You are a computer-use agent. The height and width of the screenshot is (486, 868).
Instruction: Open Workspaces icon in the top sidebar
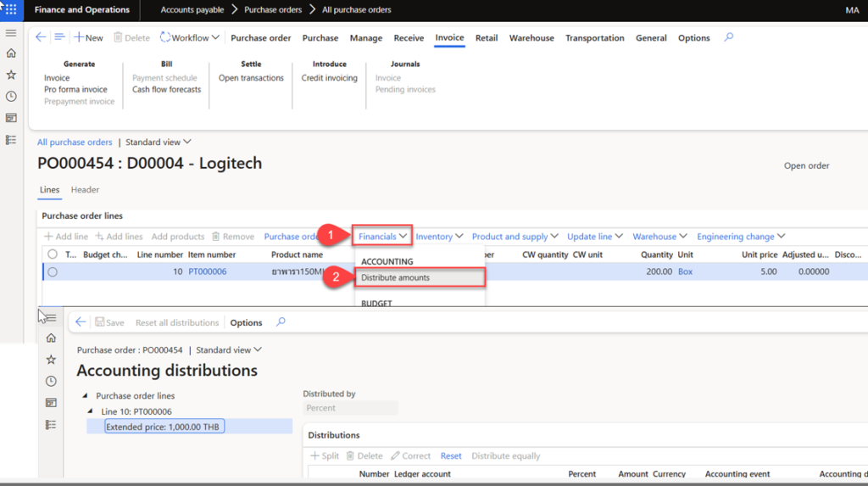(11, 118)
